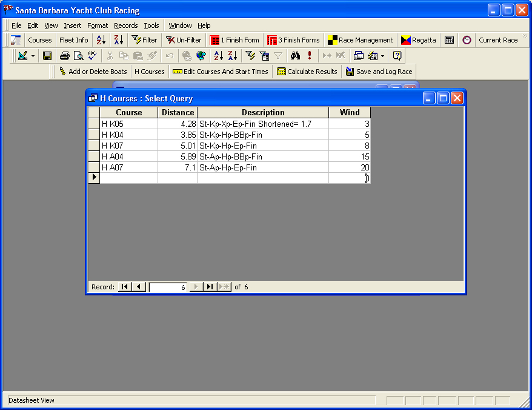The image size is (532, 410).
Task: Open Race Management
Action: (361, 40)
